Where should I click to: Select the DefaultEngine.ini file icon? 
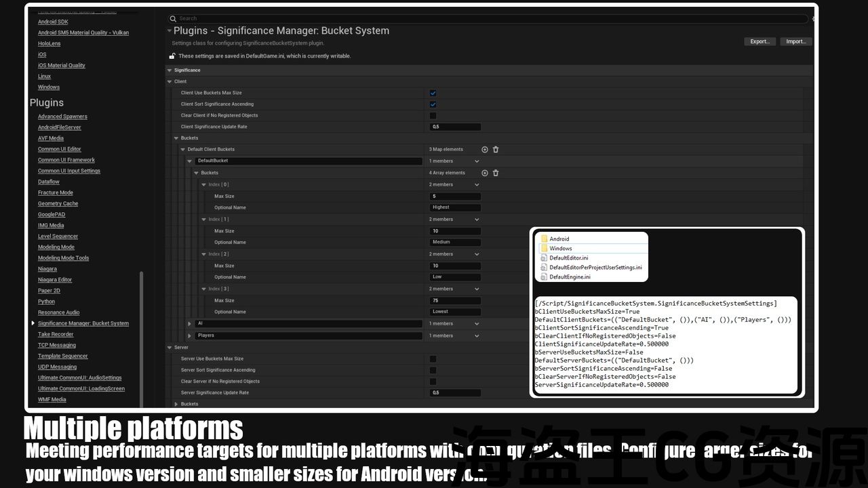coord(544,277)
